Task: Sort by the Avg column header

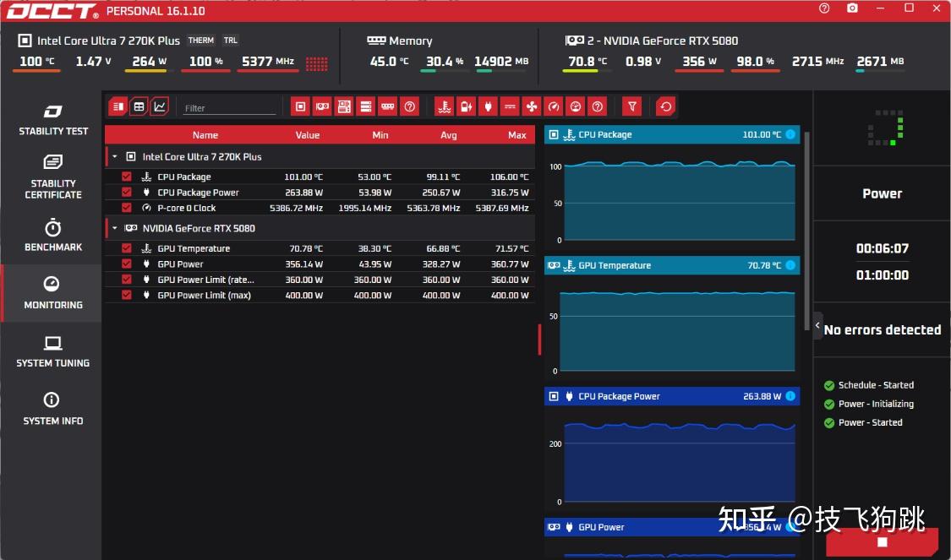Action: (x=449, y=135)
